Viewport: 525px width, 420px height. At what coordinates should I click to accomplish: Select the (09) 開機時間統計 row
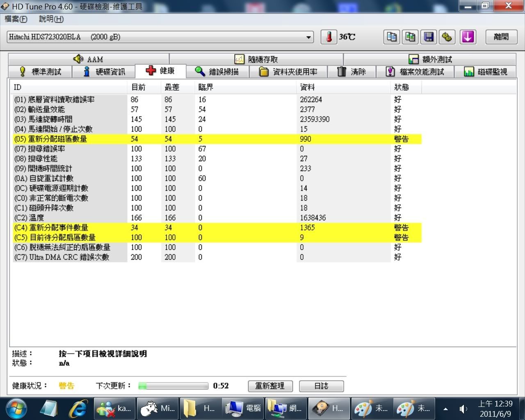[217, 169]
